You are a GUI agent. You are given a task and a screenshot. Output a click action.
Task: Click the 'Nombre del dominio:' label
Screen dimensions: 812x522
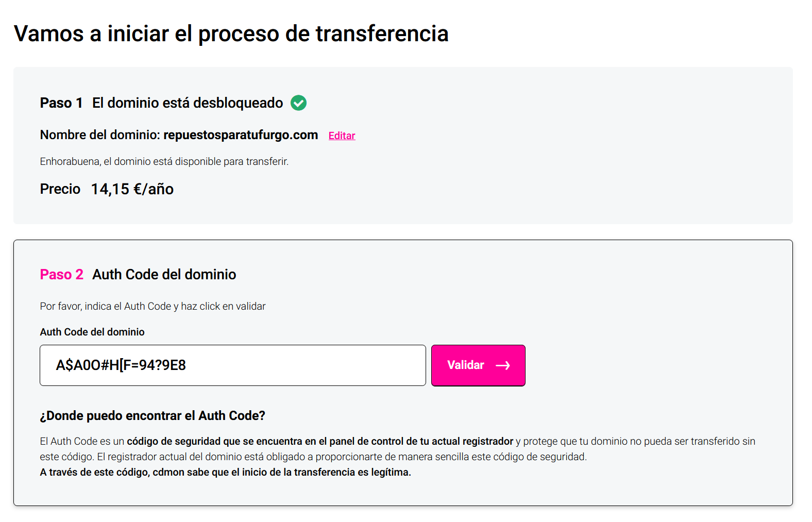[x=100, y=135]
